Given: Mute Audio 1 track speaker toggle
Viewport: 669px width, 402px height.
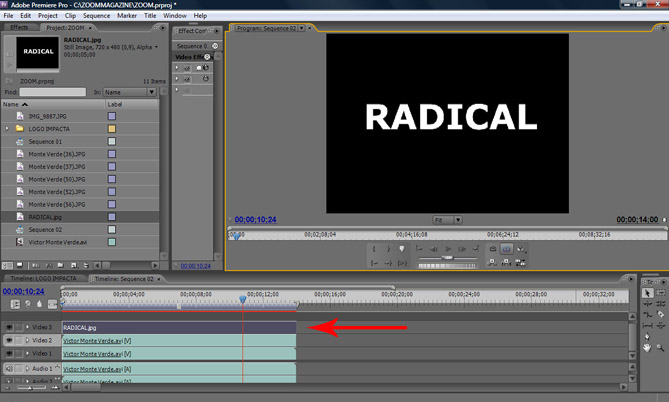Looking at the screenshot, I should click(9, 368).
